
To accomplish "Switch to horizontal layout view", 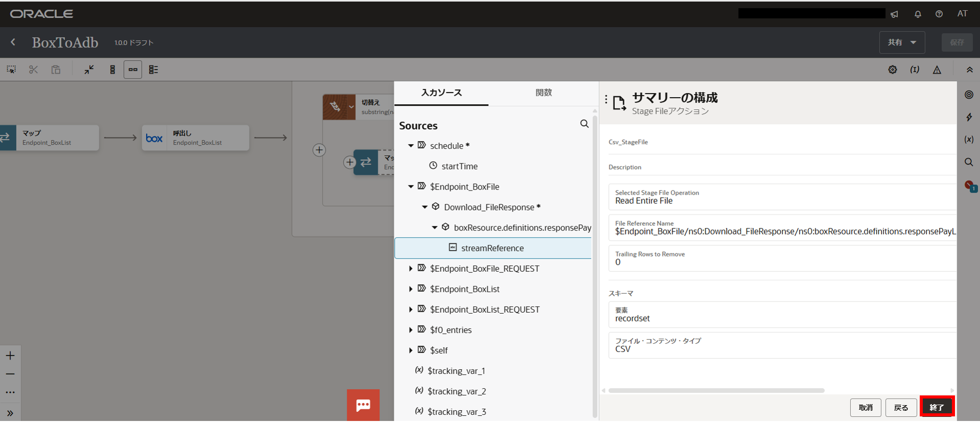I will 133,69.
